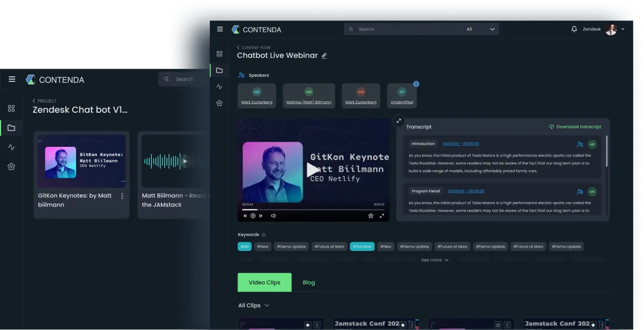644x330 pixels.
Task: Open the folder icon in the Zendesk Chat bot sidebar
Action: pyautogui.click(x=11, y=128)
